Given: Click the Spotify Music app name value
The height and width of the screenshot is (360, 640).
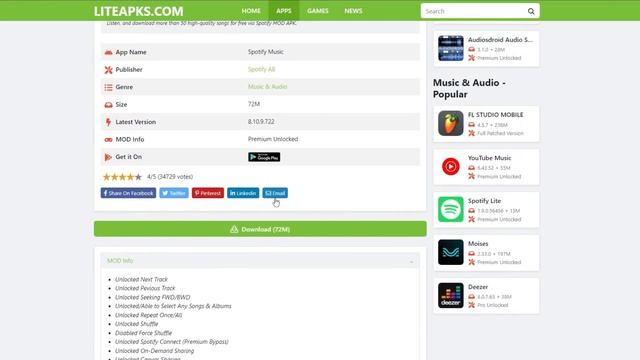Looking at the screenshot, I should pyautogui.click(x=265, y=52).
